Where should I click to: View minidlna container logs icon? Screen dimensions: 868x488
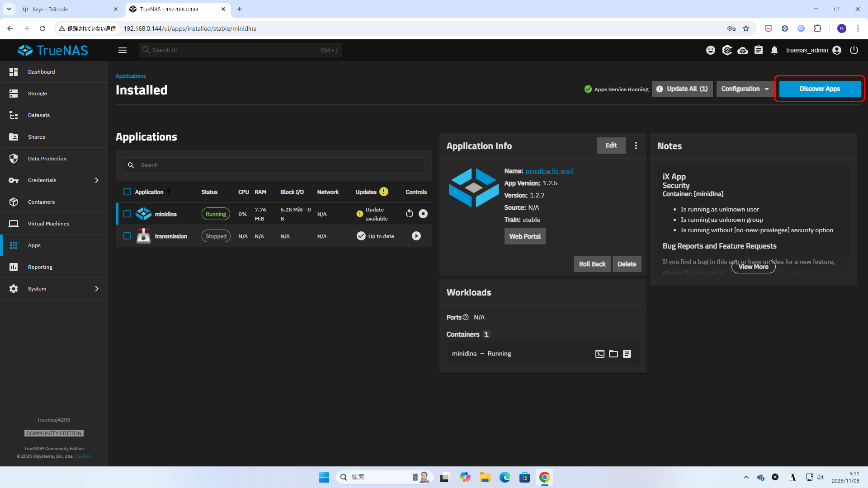627,354
